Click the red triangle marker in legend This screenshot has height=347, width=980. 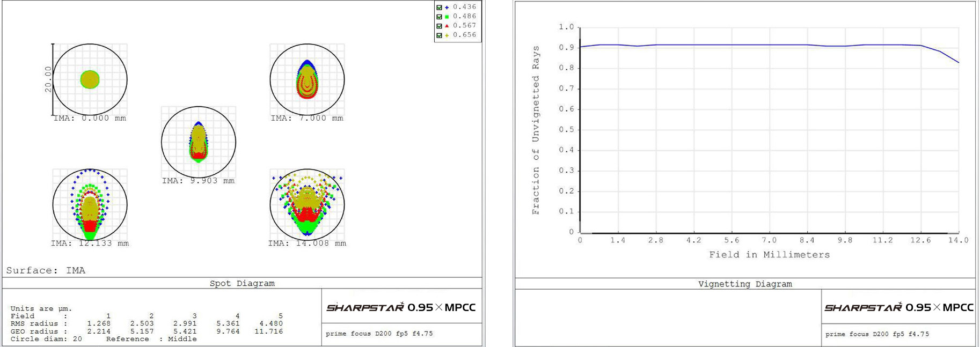coord(447,26)
